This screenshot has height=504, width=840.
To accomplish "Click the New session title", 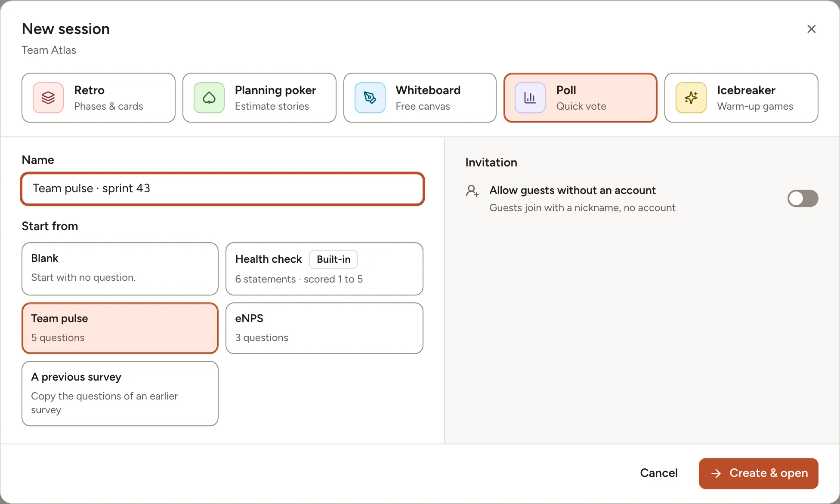I will (x=66, y=29).
